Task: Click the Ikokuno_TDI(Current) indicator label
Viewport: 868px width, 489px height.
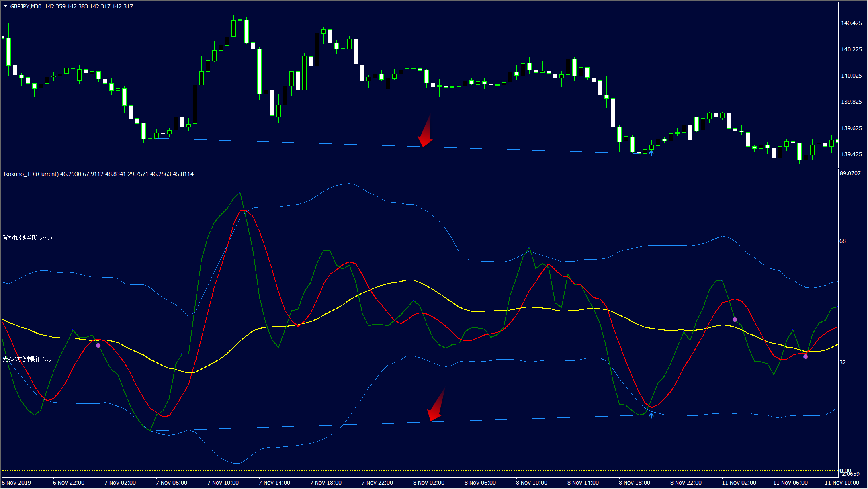Action: click(31, 174)
